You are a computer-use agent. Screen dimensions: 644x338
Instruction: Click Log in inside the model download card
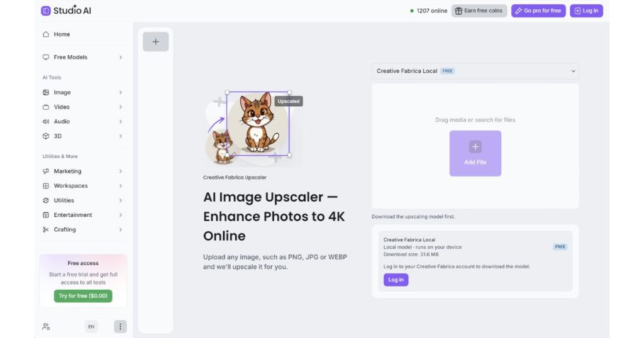point(396,280)
